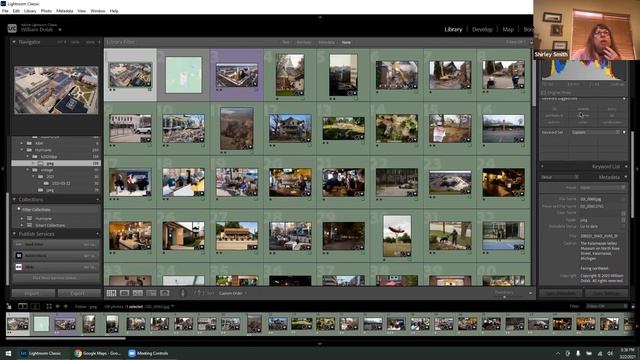Open the filmstrip Filters Off dropdown
640x360 pixels.
(606, 306)
